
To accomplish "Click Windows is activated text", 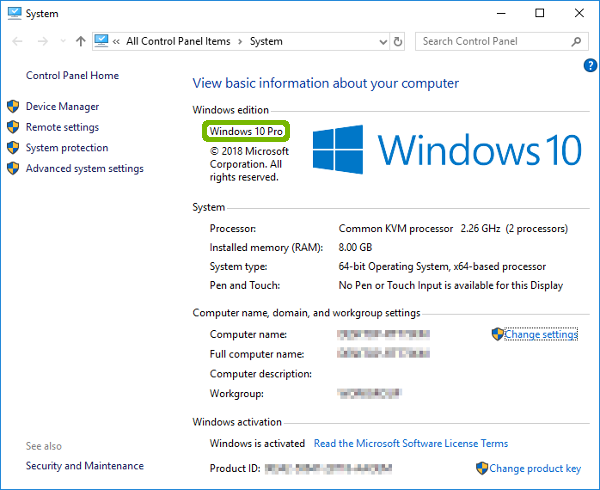I will point(257,443).
